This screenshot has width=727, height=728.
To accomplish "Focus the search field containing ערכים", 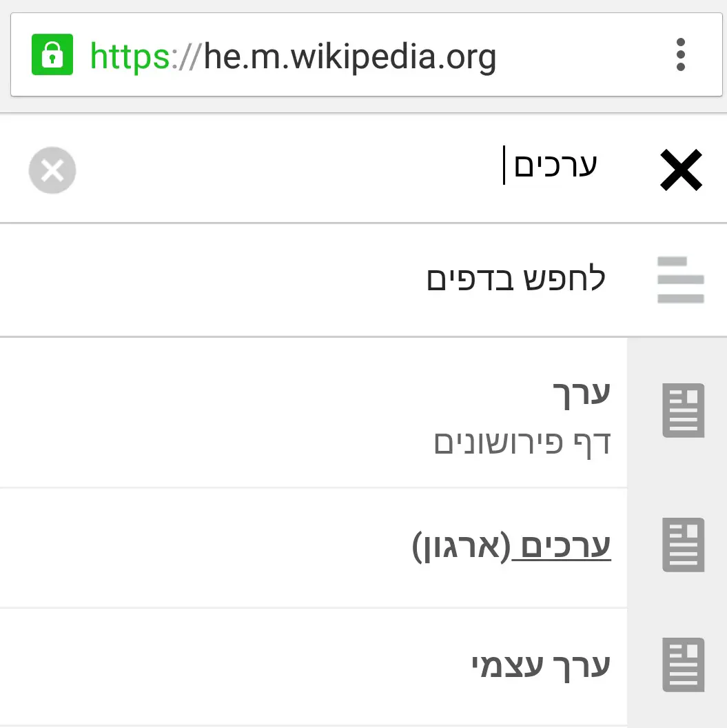I will pos(345,170).
